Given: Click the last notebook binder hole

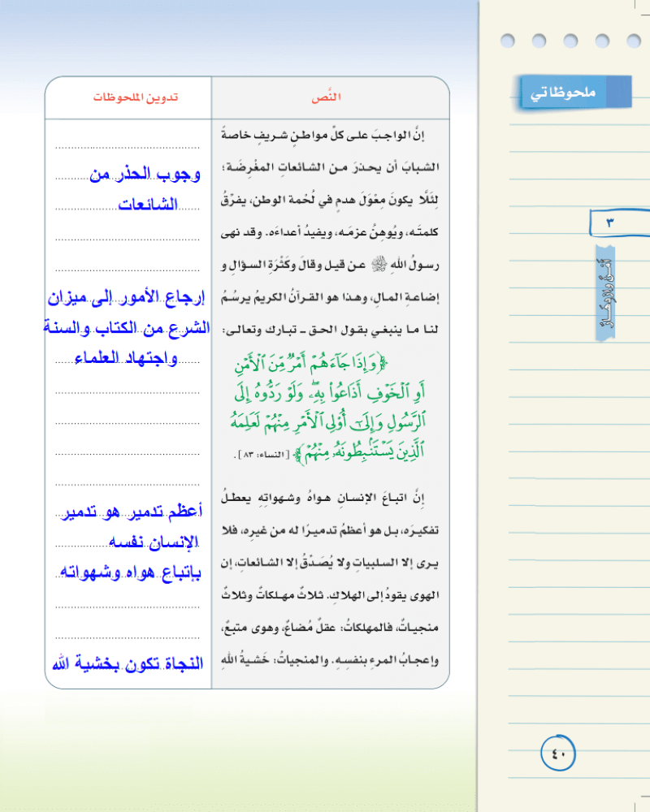Looking at the screenshot, I should tap(634, 41).
